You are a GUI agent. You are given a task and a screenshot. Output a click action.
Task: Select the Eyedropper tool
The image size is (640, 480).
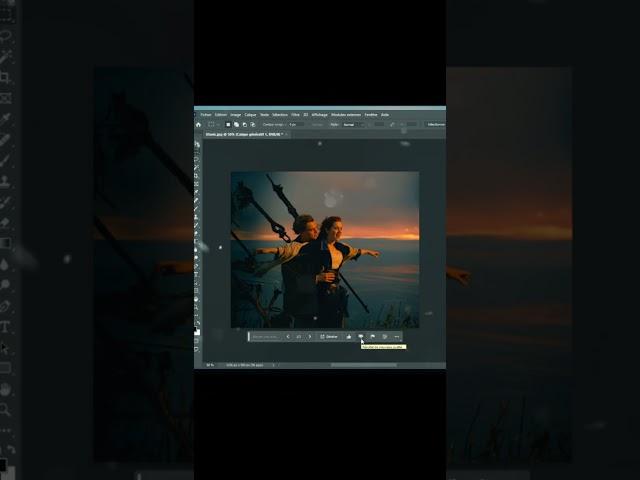point(197,192)
